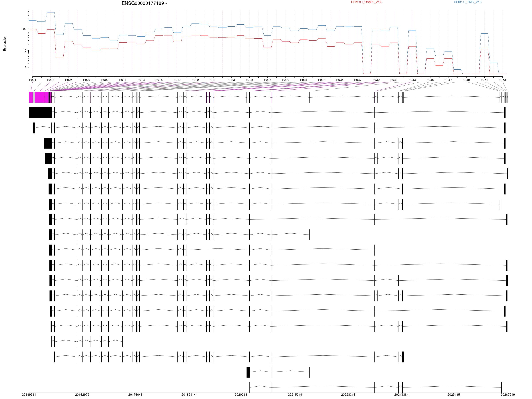Click exon label E047
532x399 pixels.
(448, 80)
